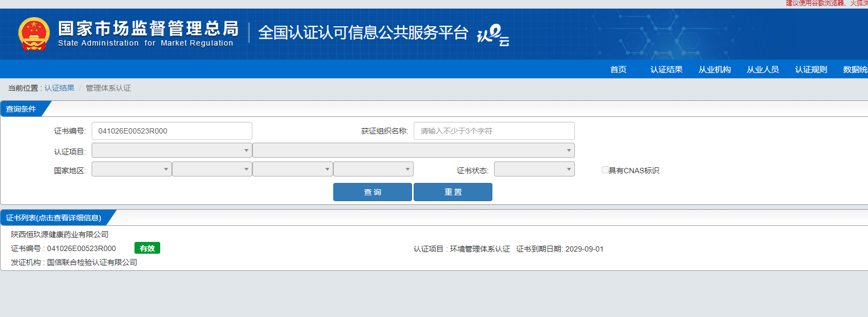Open the first 国家地区 dropdown
Viewport: 868px width, 317px height.
[x=131, y=169]
